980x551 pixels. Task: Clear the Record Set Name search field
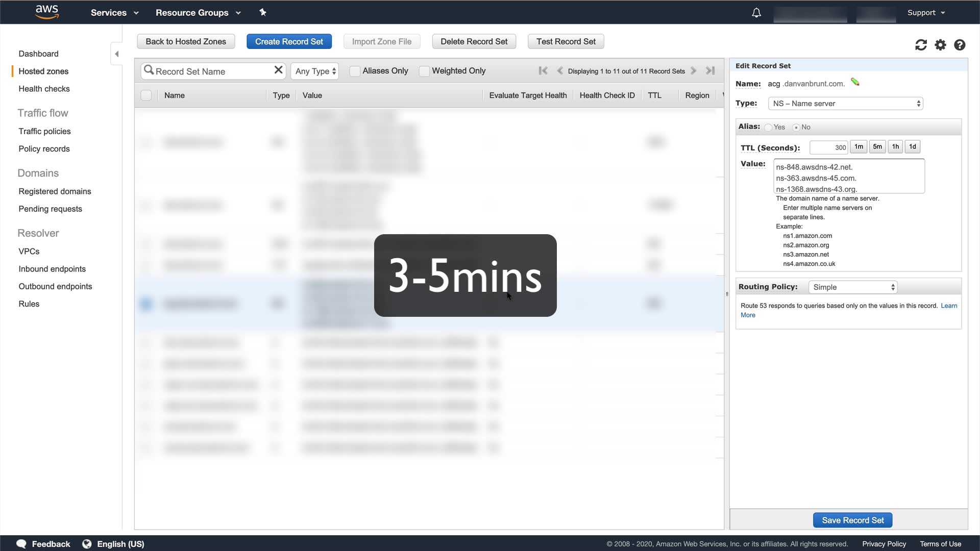tap(278, 70)
